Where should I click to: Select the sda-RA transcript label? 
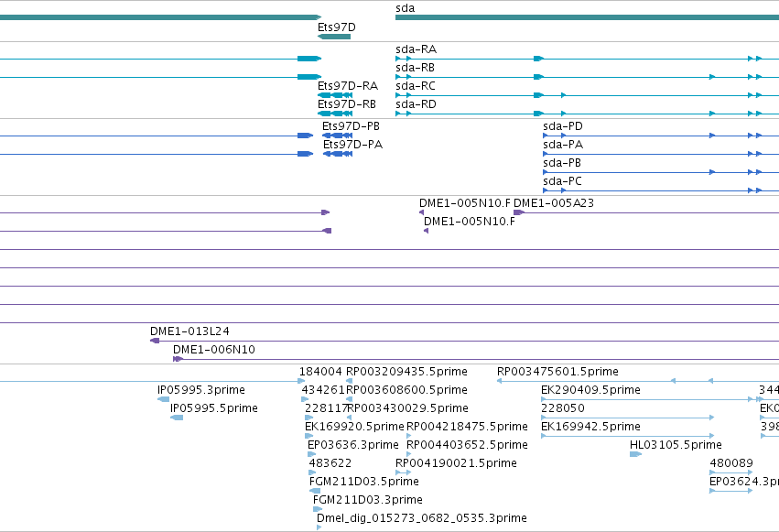[416, 49]
